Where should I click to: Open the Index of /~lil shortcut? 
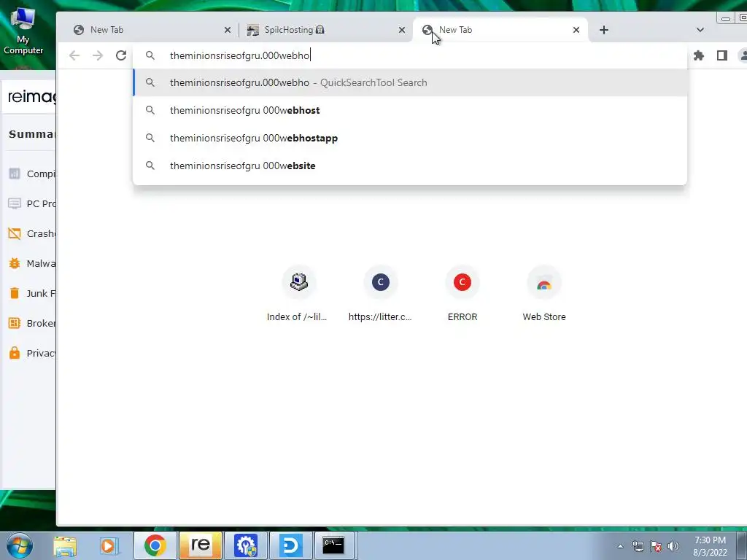point(298,295)
